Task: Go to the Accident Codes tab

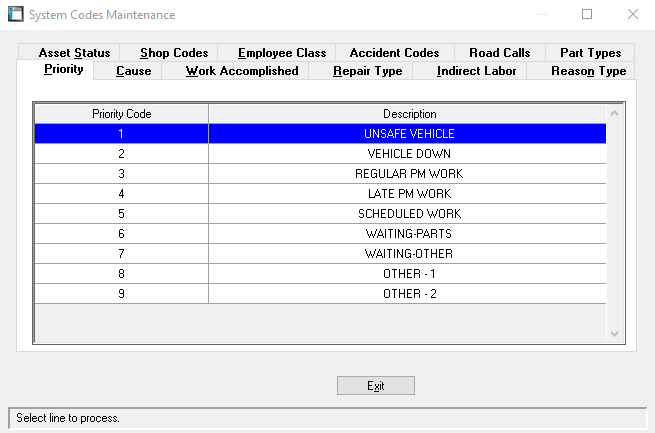Action: click(x=394, y=53)
